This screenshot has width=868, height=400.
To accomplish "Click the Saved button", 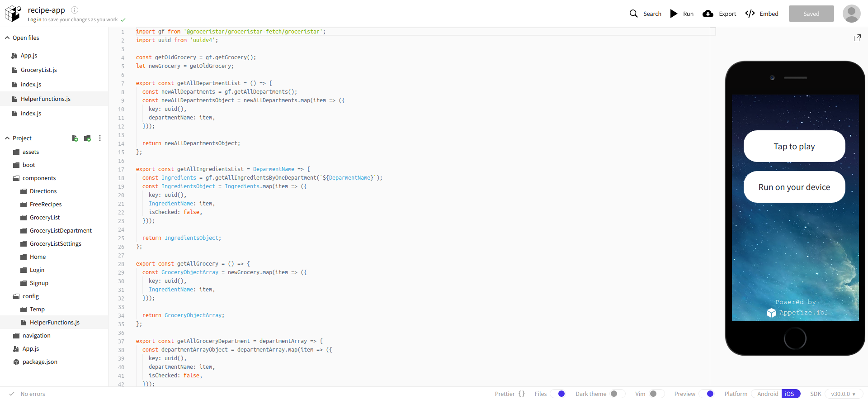I will point(811,14).
